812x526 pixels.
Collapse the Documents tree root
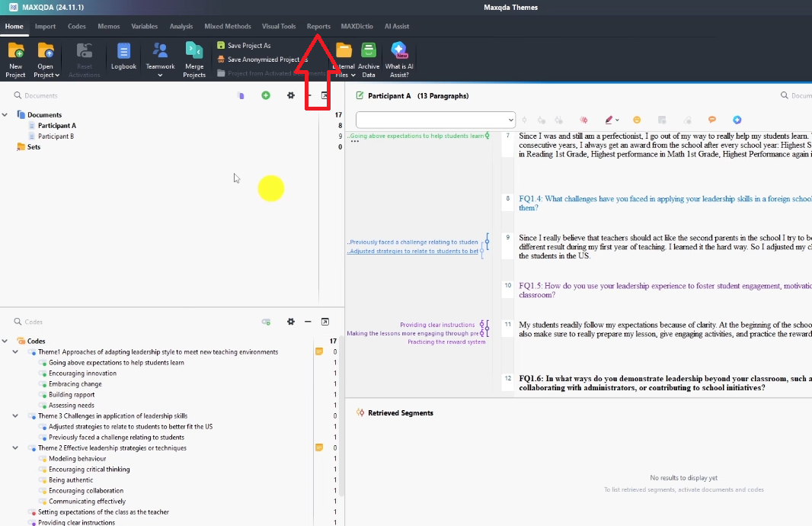5,115
